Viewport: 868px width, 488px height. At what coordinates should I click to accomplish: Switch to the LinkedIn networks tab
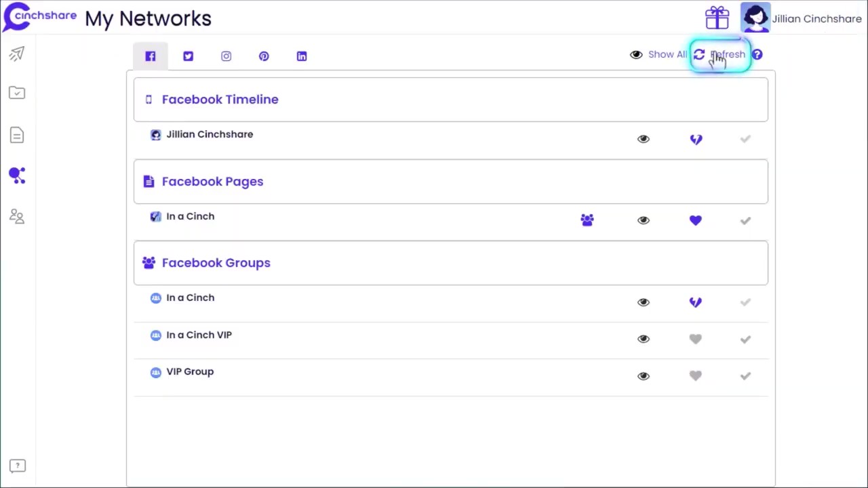tap(302, 56)
